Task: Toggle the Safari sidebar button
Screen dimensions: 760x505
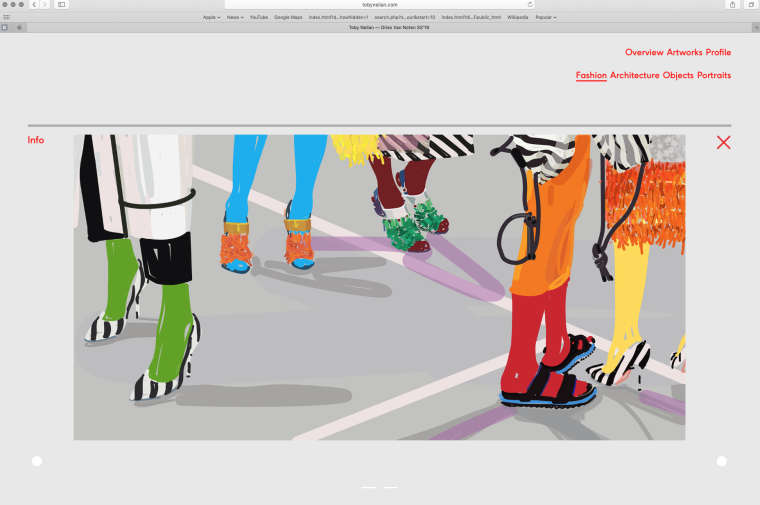Action: [x=61, y=5]
